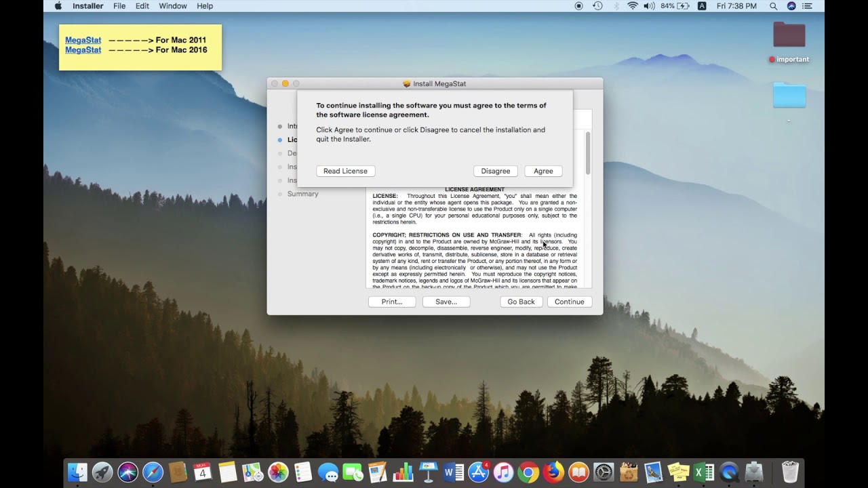The width and height of the screenshot is (868, 488).
Task: Click the Continue button
Action: pyautogui.click(x=570, y=302)
